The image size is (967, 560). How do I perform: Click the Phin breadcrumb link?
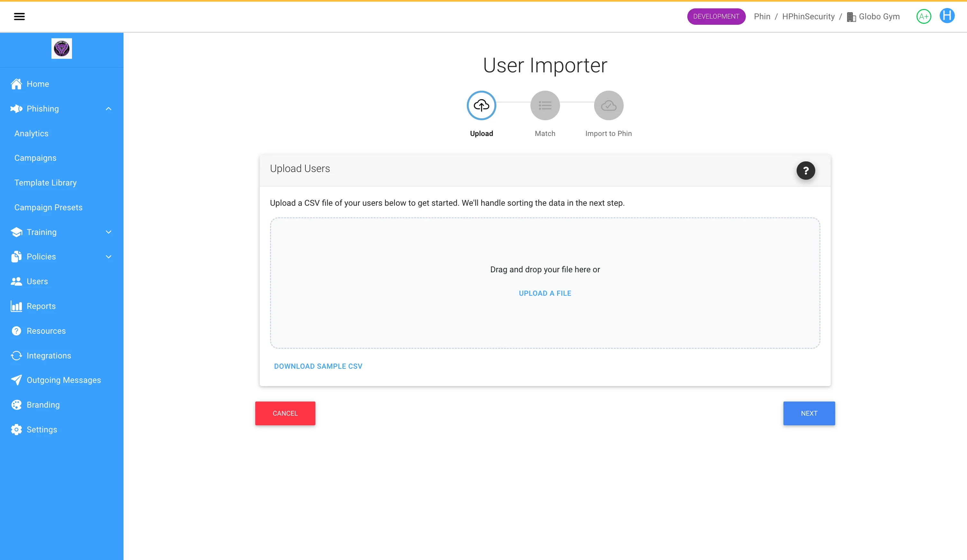point(762,16)
